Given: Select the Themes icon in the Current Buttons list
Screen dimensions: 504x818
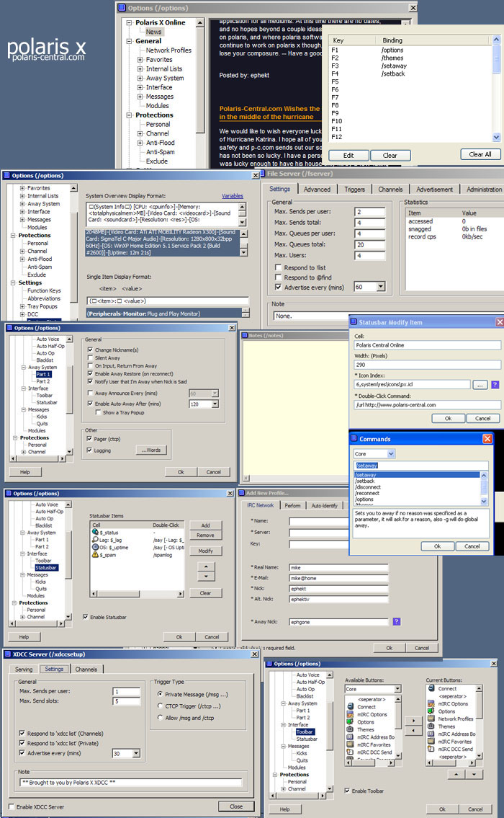Looking at the screenshot, I should (431, 726).
